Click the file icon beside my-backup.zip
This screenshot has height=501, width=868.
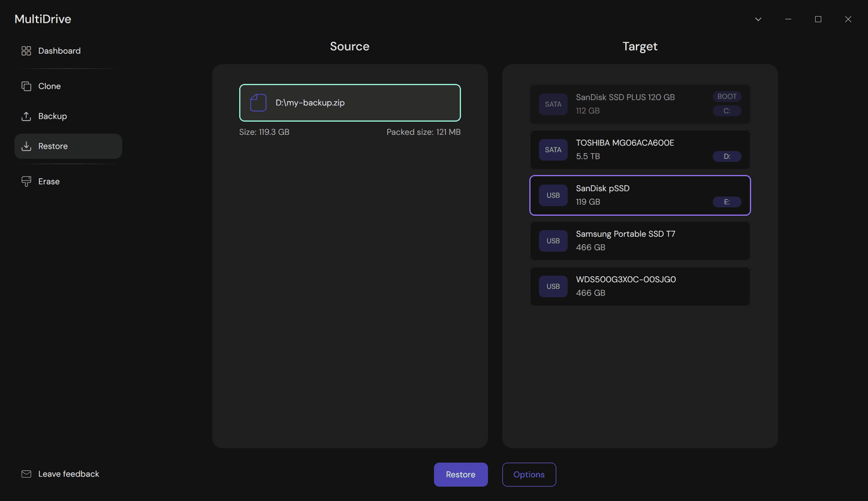point(258,102)
